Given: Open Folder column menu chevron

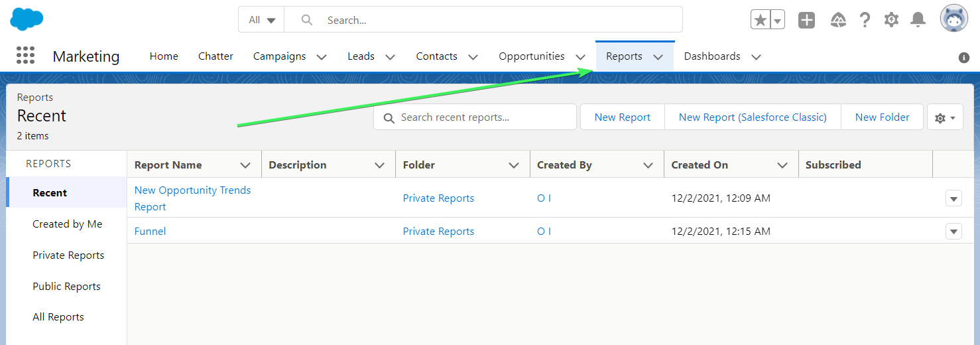Looking at the screenshot, I should pyautogui.click(x=514, y=165).
